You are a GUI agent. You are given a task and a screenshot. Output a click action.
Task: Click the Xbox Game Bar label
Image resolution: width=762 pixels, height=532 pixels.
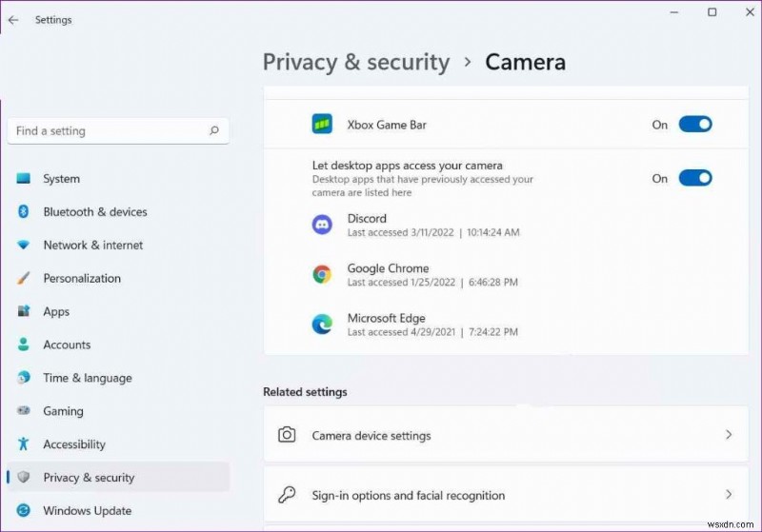coord(387,125)
